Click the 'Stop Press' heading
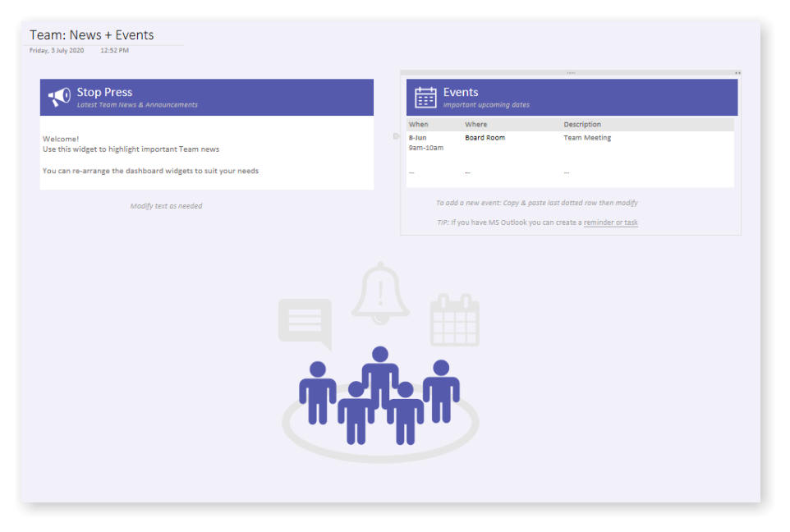The height and width of the screenshot is (532, 790). pos(104,92)
